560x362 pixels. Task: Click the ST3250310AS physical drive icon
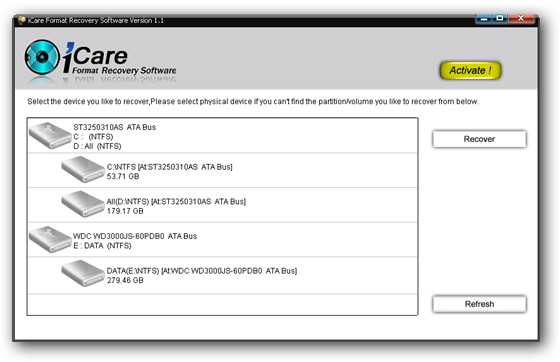[x=50, y=135]
